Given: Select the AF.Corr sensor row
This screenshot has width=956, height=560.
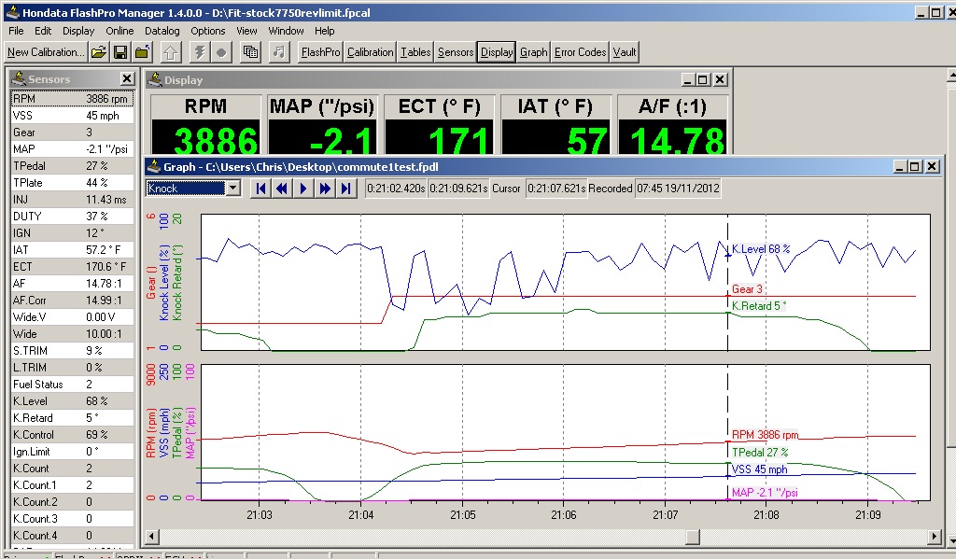Looking at the screenshot, I should [72, 301].
